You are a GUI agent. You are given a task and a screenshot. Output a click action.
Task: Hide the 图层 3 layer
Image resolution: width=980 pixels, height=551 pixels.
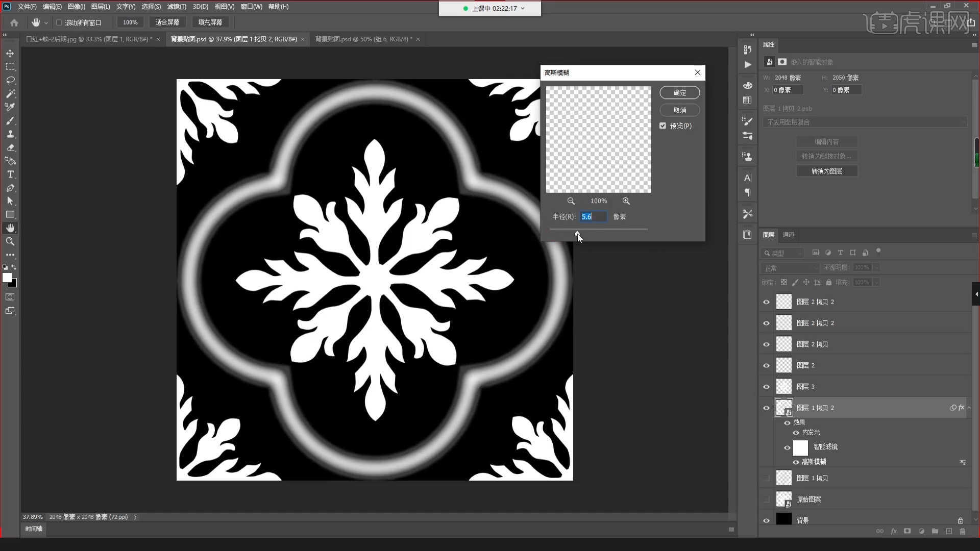[x=766, y=387]
